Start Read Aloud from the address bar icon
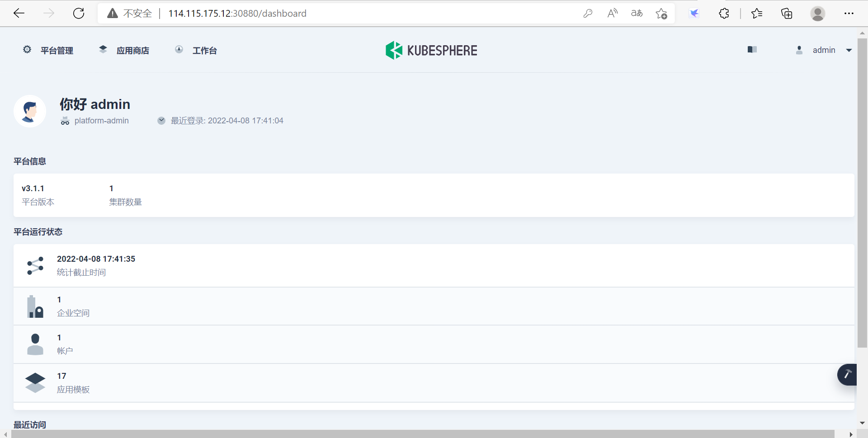Image resolution: width=868 pixels, height=438 pixels. [612, 13]
